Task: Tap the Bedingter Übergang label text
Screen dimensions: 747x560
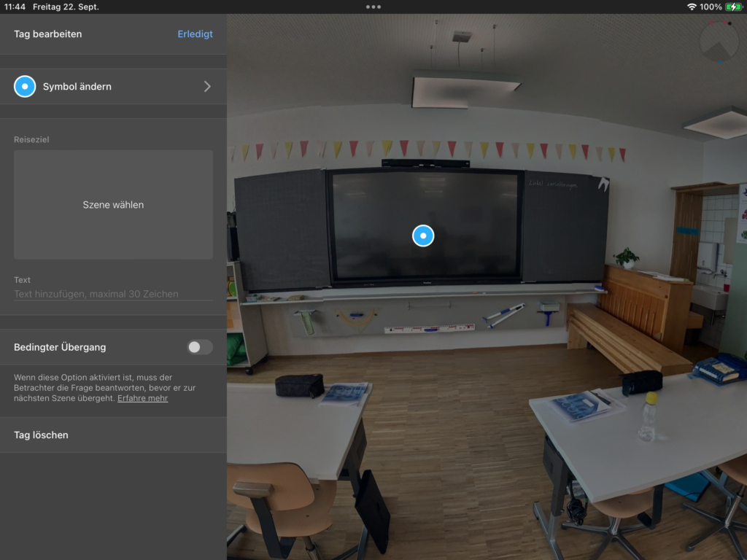Action: point(60,347)
